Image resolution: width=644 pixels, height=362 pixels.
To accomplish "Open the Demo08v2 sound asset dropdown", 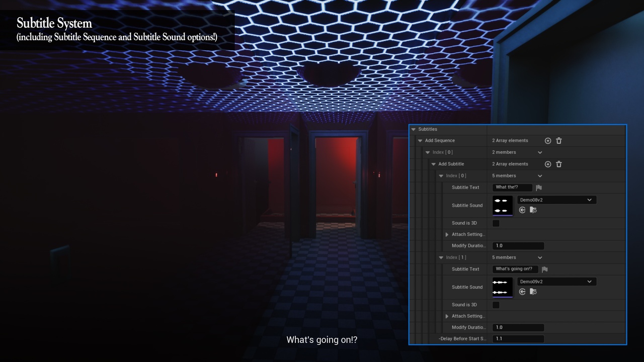I will point(556,200).
